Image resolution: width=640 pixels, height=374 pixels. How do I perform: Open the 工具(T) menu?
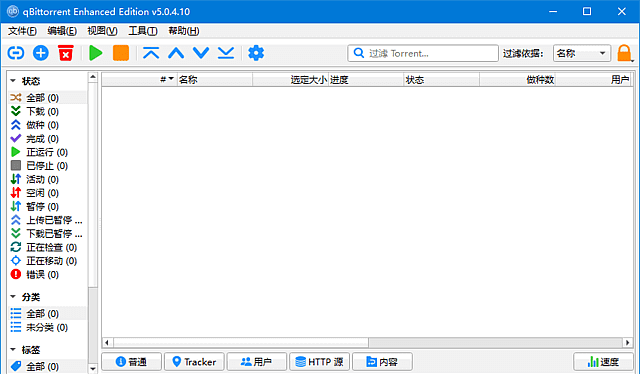pos(143,31)
